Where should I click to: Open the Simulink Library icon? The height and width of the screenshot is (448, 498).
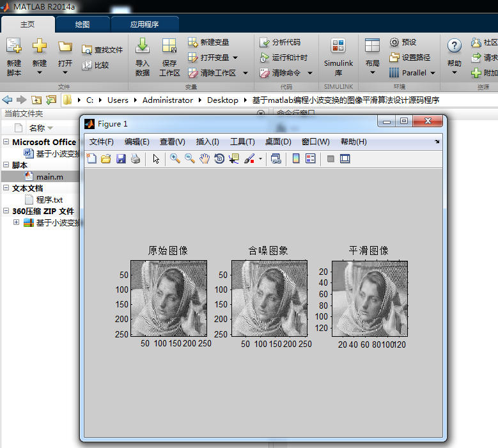click(338, 46)
